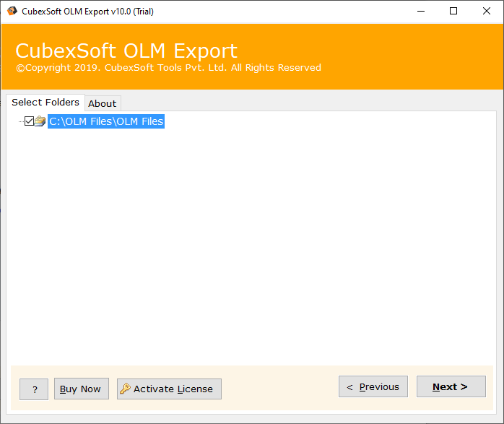Uncheck the C:\OLM Files\OLM Files checkbox
The width and height of the screenshot is (504, 424).
click(29, 121)
